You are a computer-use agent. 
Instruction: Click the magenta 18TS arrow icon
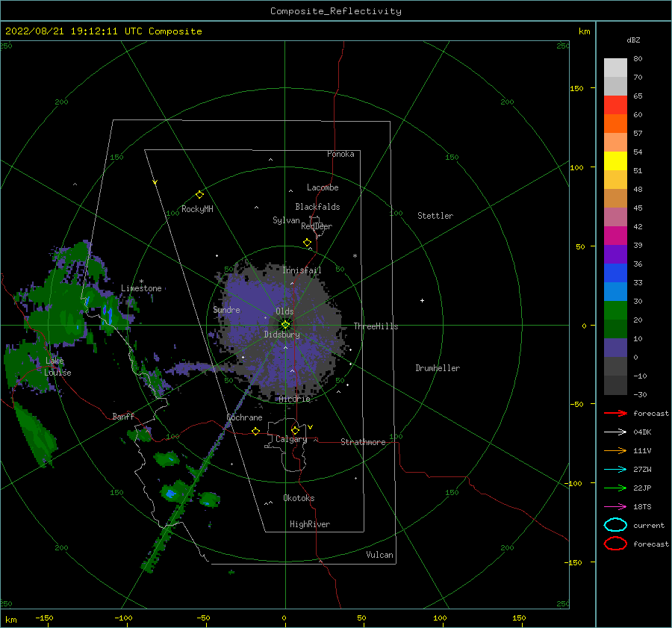click(615, 507)
